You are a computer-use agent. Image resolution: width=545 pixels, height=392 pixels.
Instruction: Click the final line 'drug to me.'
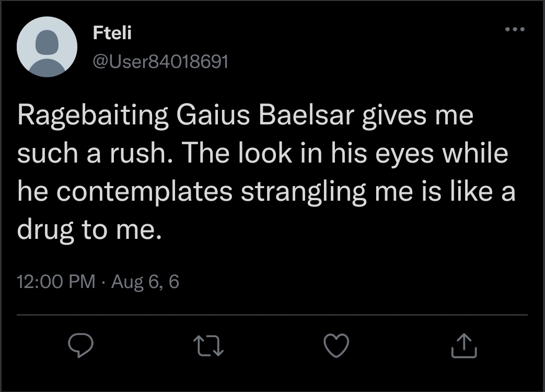(87, 229)
